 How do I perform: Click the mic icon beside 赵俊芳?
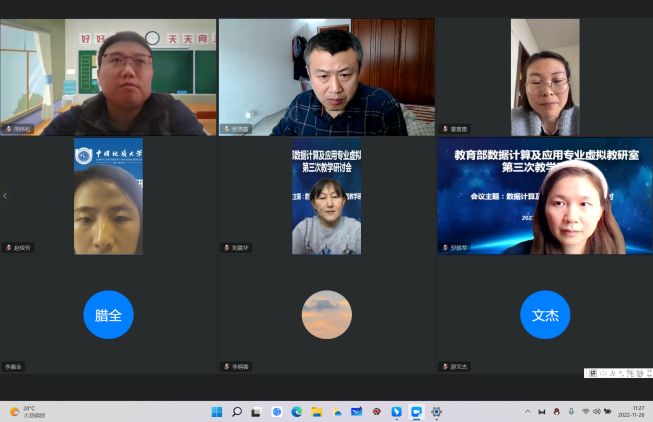[7, 247]
